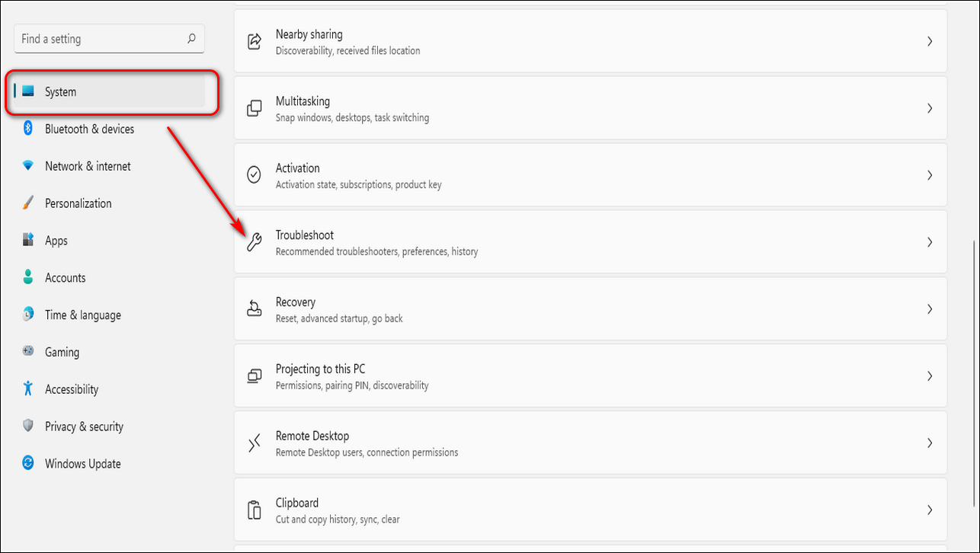980x553 pixels.
Task: Click the vertical scrollbar on the right
Action: [x=973, y=373]
